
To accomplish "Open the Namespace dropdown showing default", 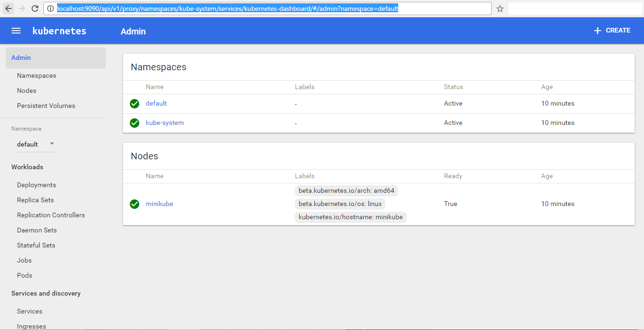I will tap(36, 144).
